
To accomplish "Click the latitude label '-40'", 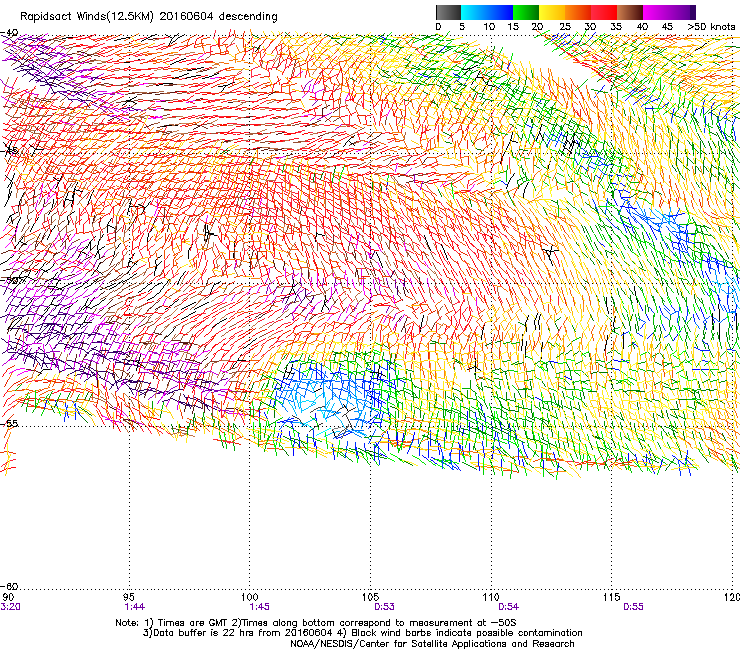I will click(9, 33).
